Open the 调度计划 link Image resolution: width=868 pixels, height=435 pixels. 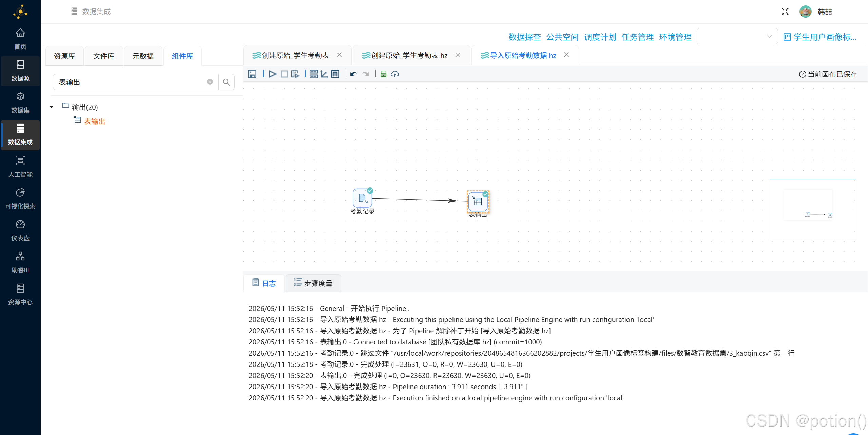click(x=600, y=37)
